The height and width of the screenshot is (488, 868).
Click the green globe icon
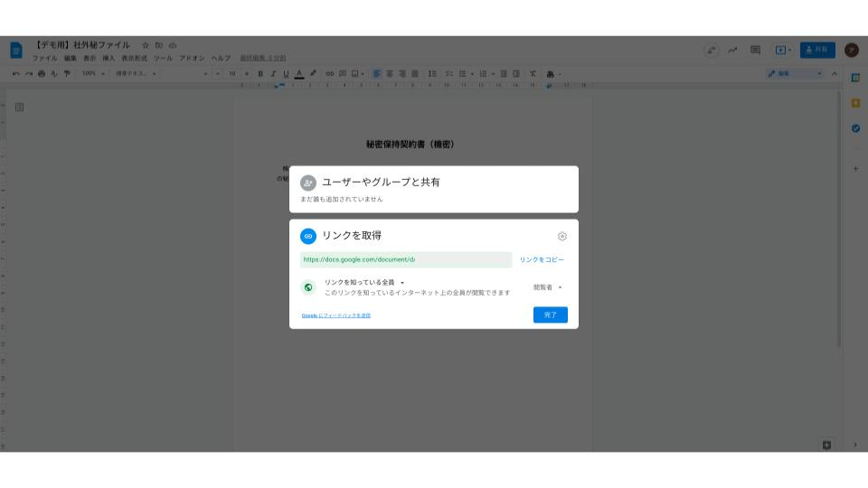point(308,287)
